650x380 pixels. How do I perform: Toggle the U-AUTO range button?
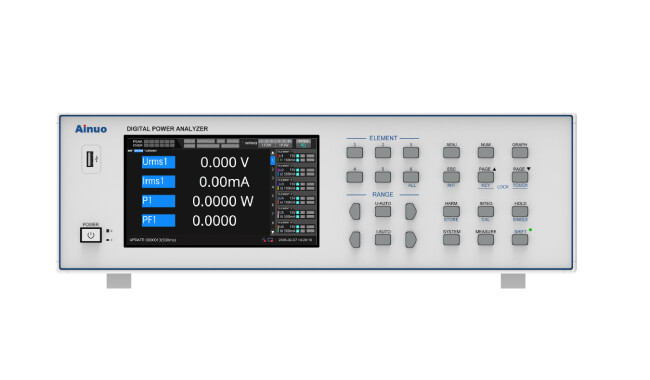(x=383, y=211)
